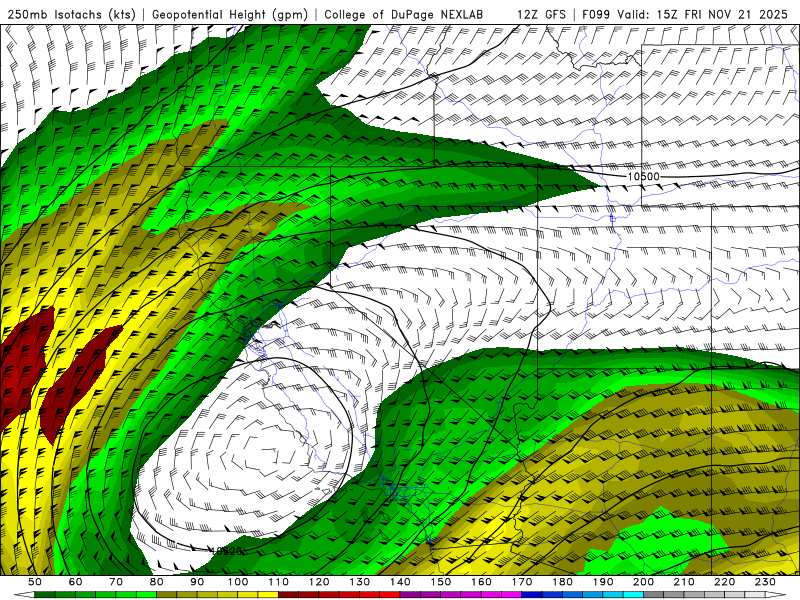Image resolution: width=800 pixels, height=600 pixels.
Task: Click the '80' value on the color scale
Action: tap(157, 582)
